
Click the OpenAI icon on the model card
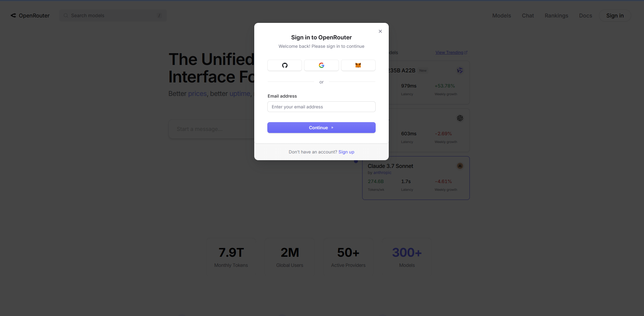(x=460, y=118)
